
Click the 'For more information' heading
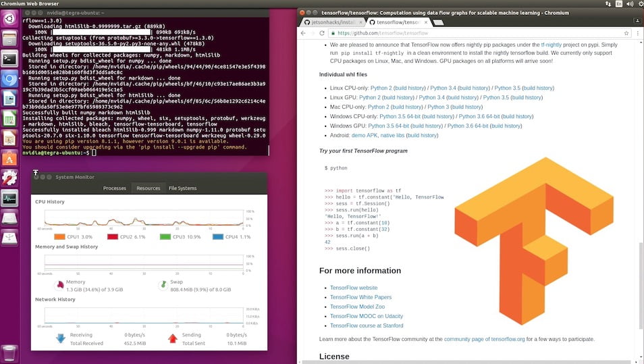click(360, 271)
